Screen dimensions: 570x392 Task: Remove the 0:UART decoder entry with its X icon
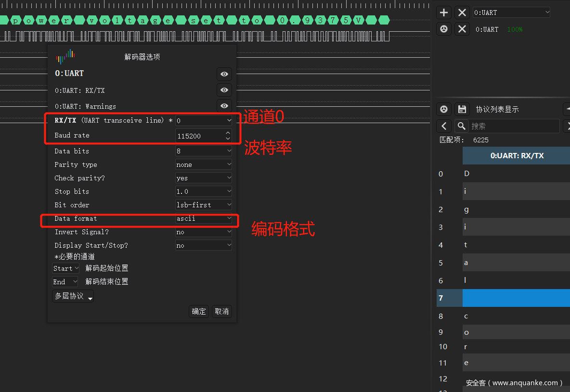[x=462, y=29]
